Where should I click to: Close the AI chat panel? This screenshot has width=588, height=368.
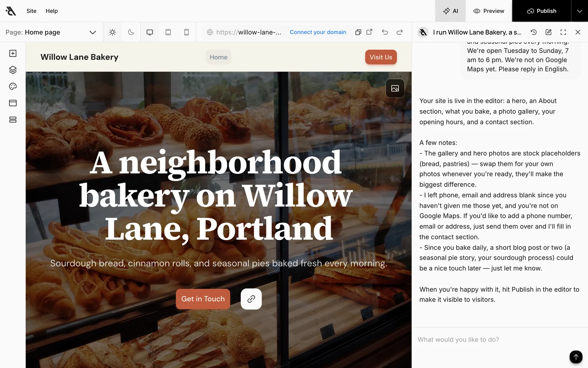click(x=578, y=32)
